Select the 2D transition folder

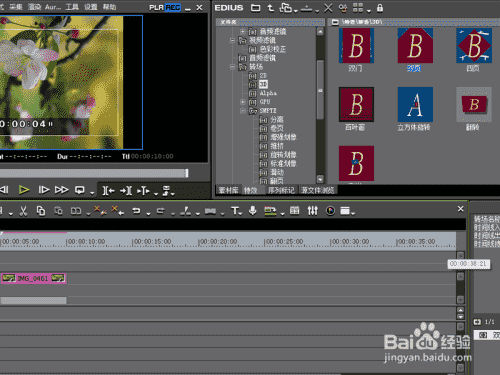[x=263, y=76]
